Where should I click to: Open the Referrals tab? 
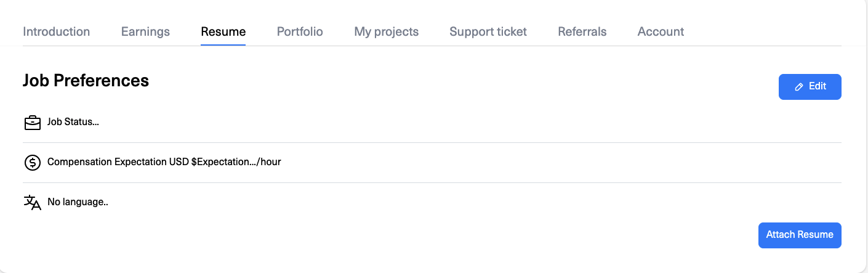[x=582, y=31]
